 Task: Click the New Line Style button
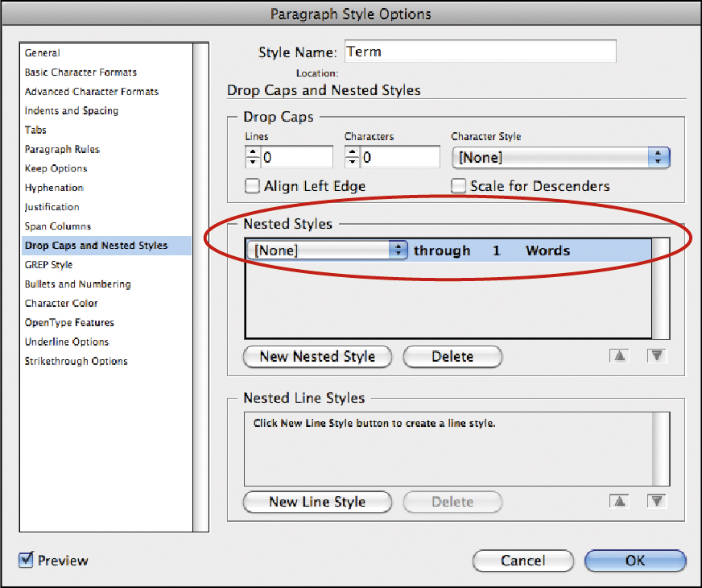pos(317,502)
